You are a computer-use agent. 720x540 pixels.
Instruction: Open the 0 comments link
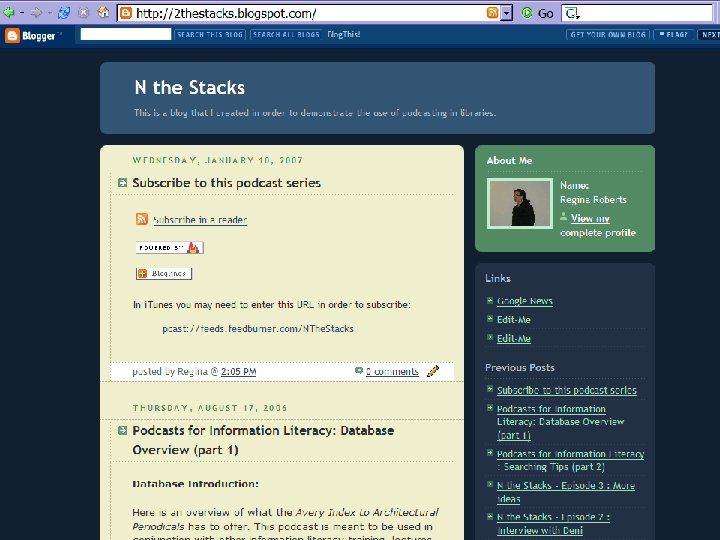[392, 371]
